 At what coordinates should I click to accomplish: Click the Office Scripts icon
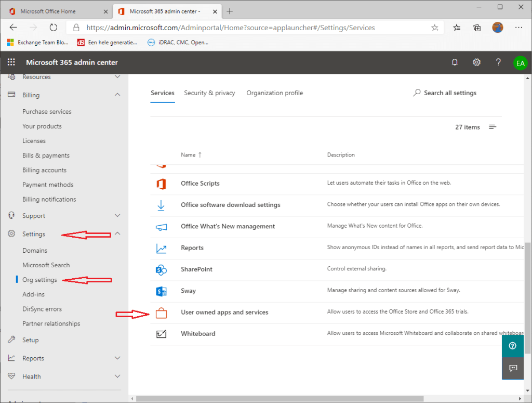[x=162, y=183]
